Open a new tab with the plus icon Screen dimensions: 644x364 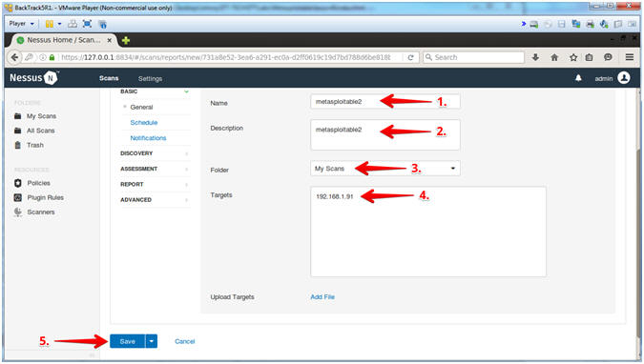126,40
